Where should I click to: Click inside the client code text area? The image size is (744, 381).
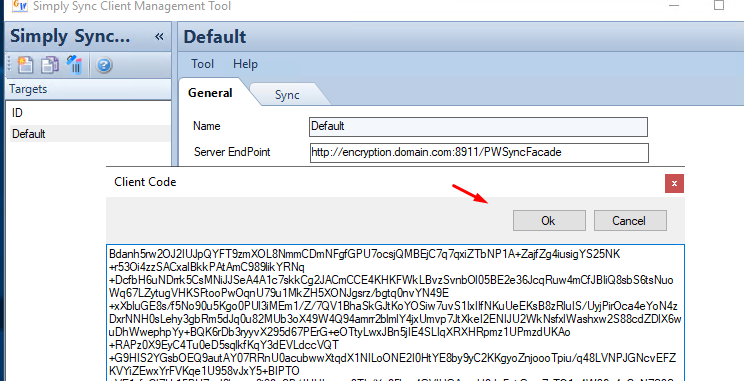[x=395, y=313]
